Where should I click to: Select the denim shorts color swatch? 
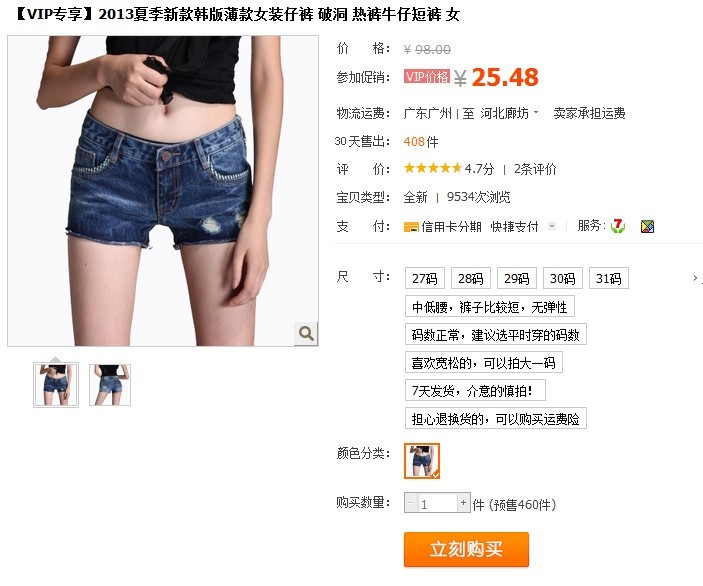pyautogui.click(x=422, y=461)
